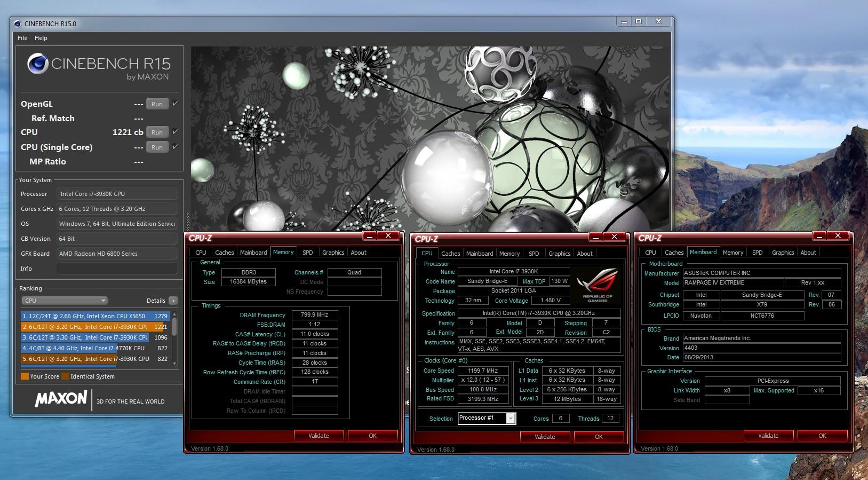The width and height of the screenshot is (868, 480).
Task: Click the motherboard model RAMPAGE IV EXTREME
Action: 733,283
